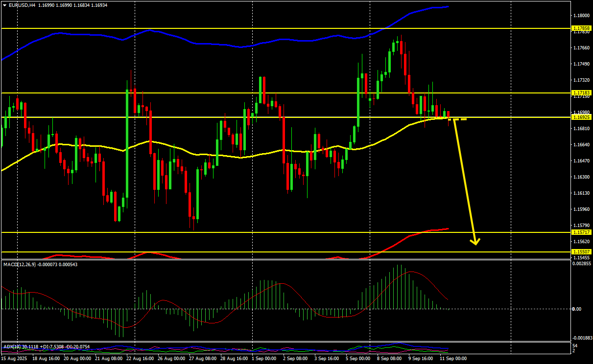Click the 1.16300 price scale value
This screenshot has width=593, height=364.
(582, 177)
